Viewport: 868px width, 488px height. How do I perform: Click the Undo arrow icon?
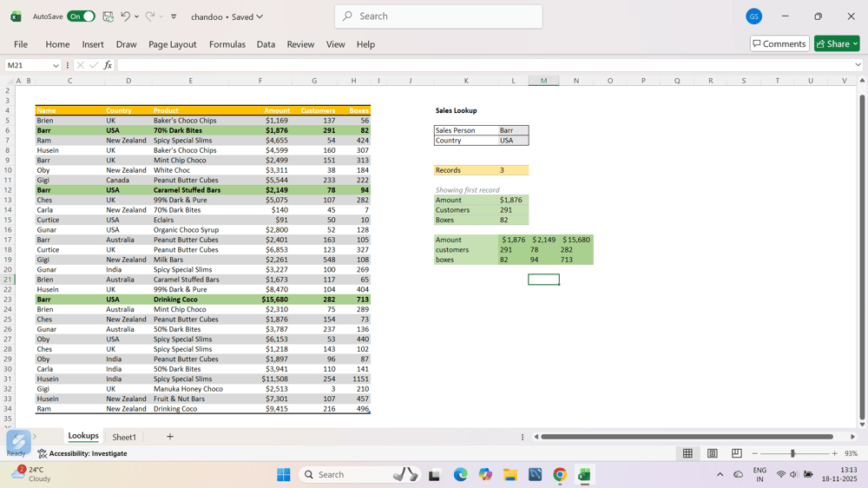point(126,16)
